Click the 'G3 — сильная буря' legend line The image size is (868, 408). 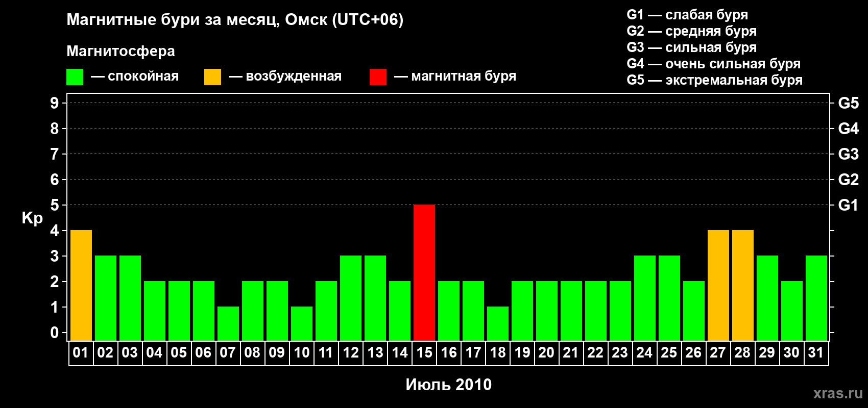click(691, 47)
